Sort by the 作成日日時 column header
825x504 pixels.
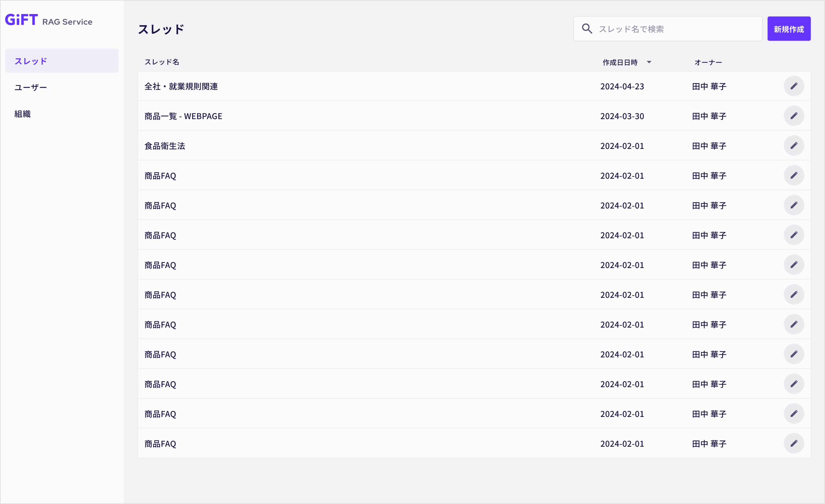[x=620, y=62]
